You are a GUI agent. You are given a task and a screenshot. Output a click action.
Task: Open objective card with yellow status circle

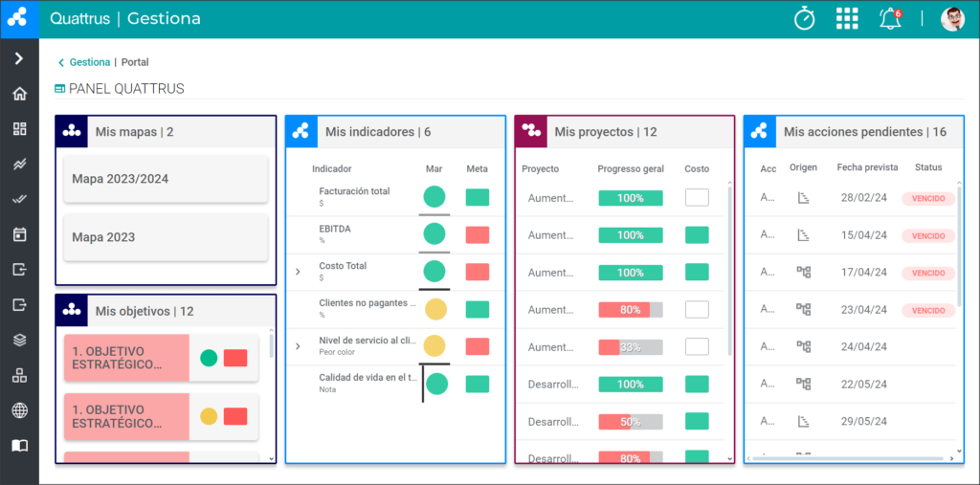coord(161,417)
